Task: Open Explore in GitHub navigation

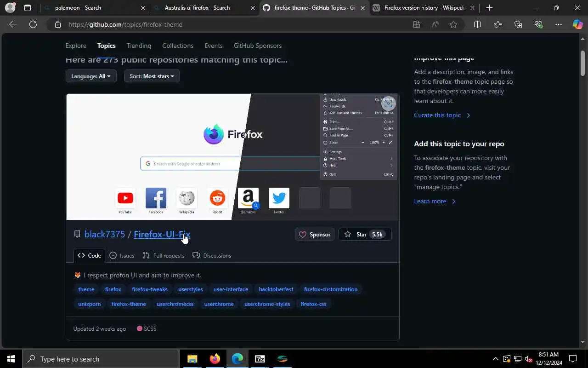Action: (x=76, y=46)
